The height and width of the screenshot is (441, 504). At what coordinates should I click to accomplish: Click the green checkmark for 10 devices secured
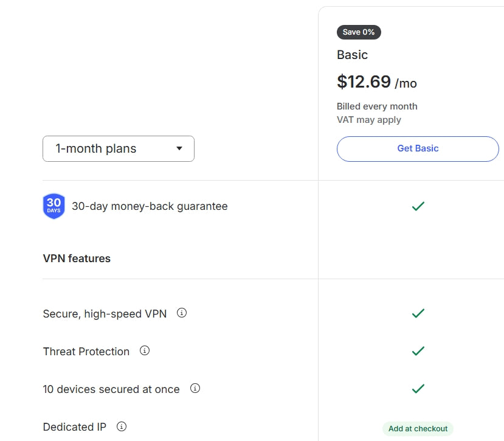pos(418,388)
